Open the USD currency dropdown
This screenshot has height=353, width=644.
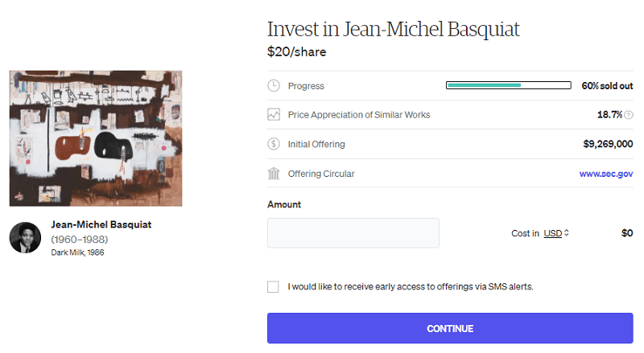tap(555, 233)
